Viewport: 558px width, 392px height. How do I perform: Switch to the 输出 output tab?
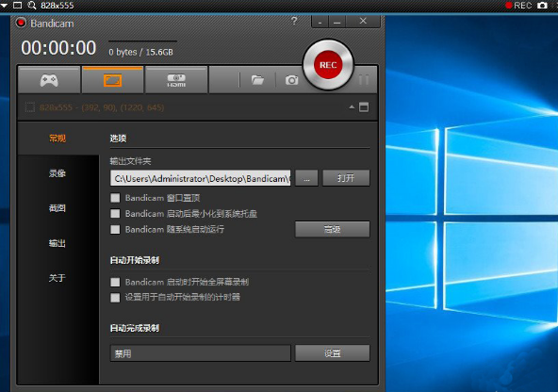(57, 243)
